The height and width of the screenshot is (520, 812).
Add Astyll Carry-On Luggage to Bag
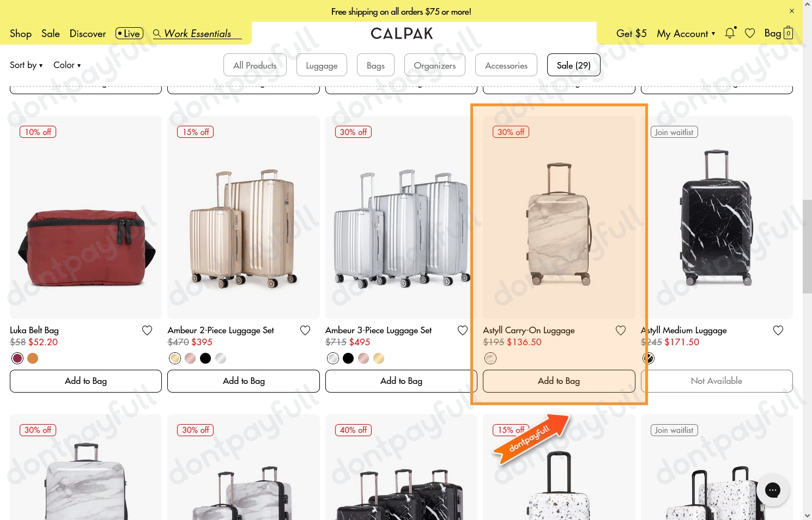click(x=559, y=381)
